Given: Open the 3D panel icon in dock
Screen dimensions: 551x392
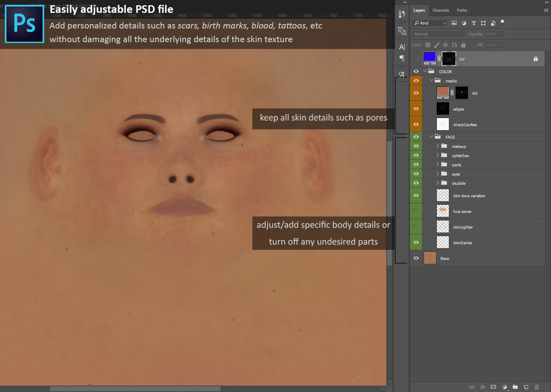Looking at the screenshot, I should click(x=401, y=31).
